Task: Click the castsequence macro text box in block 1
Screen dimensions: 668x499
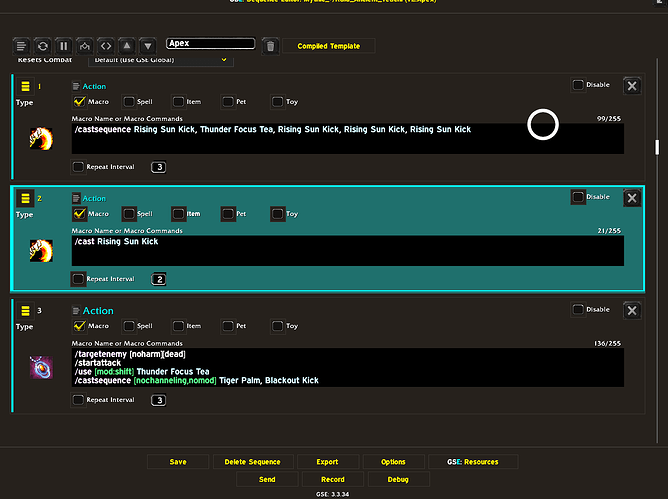Action: click(x=348, y=138)
